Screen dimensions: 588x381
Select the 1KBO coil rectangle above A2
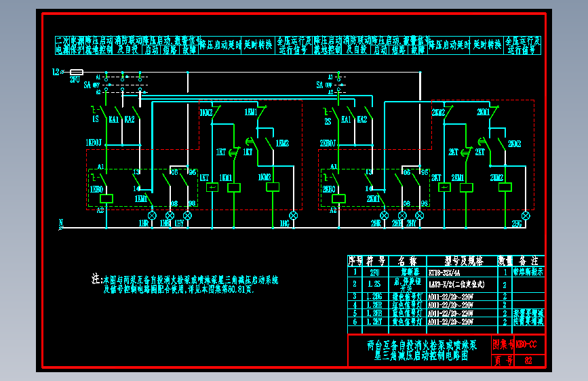point(106,199)
